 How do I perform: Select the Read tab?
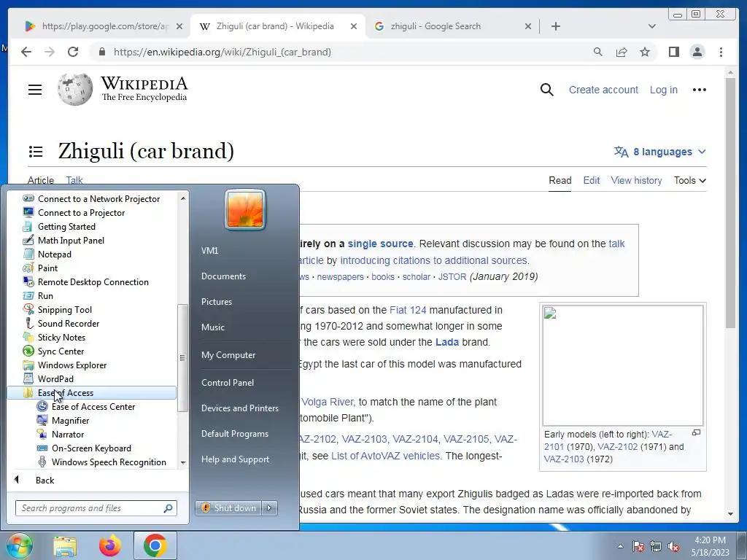click(560, 181)
